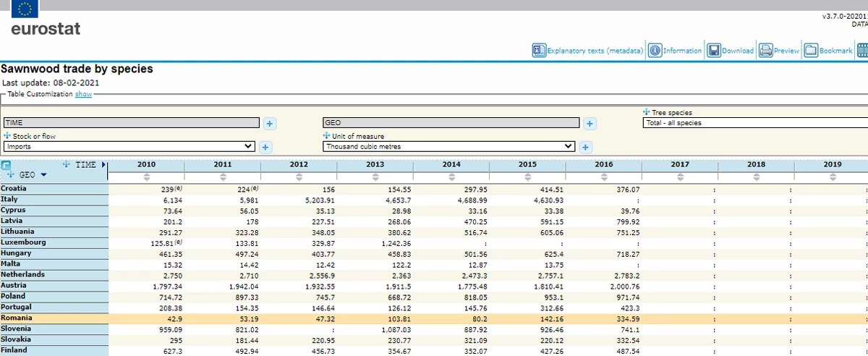The height and width of the screenshot is (356, 868).
Task: Expand the GEO dimension arrow in table header
Action: tap(43, 175)
